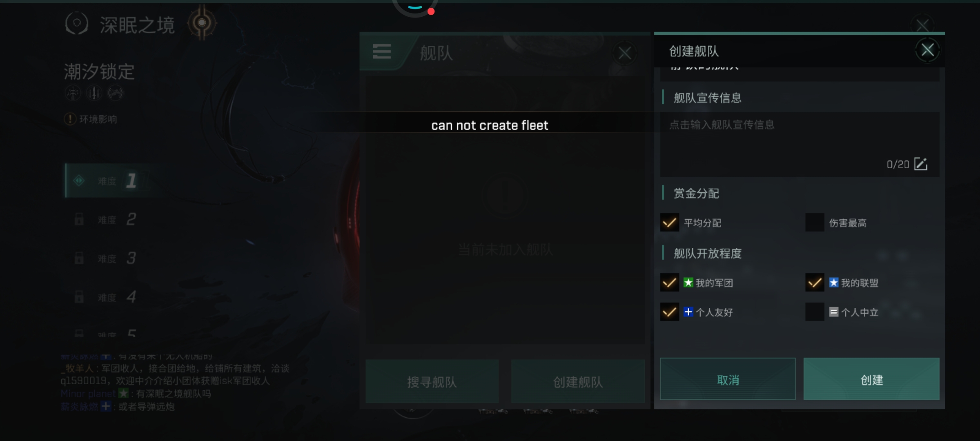This screenshot has width=980, height=441.
Task: Enable the 个人中立 checkbox
Action: click(815, 312)
